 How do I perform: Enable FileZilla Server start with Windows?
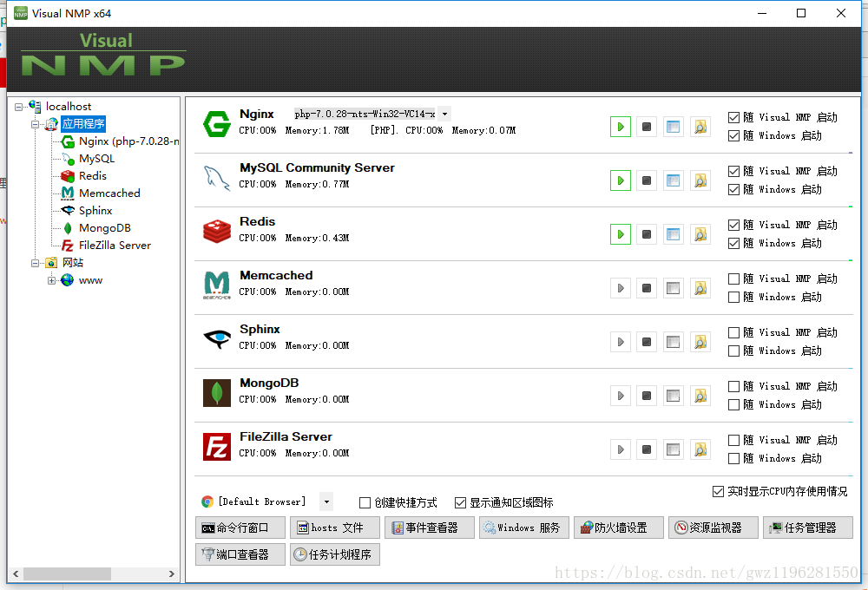tap(733, 458)
